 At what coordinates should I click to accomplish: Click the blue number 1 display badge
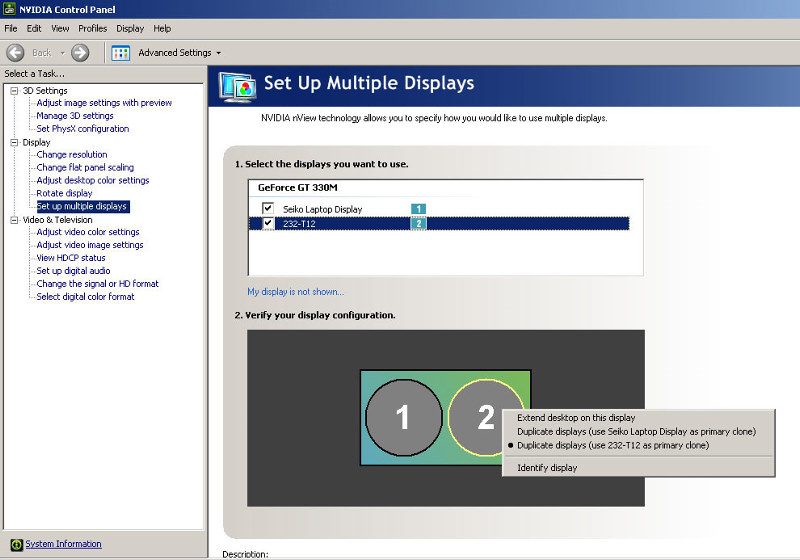click(x=419, y=209)
